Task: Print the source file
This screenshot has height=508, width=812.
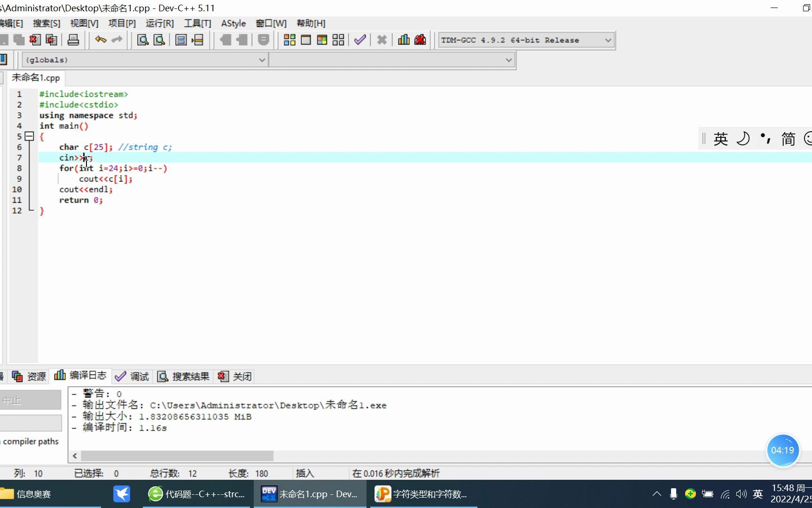Action: 73,40
